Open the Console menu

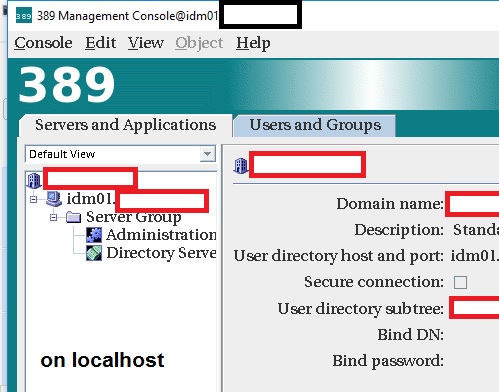click(43, 43)
